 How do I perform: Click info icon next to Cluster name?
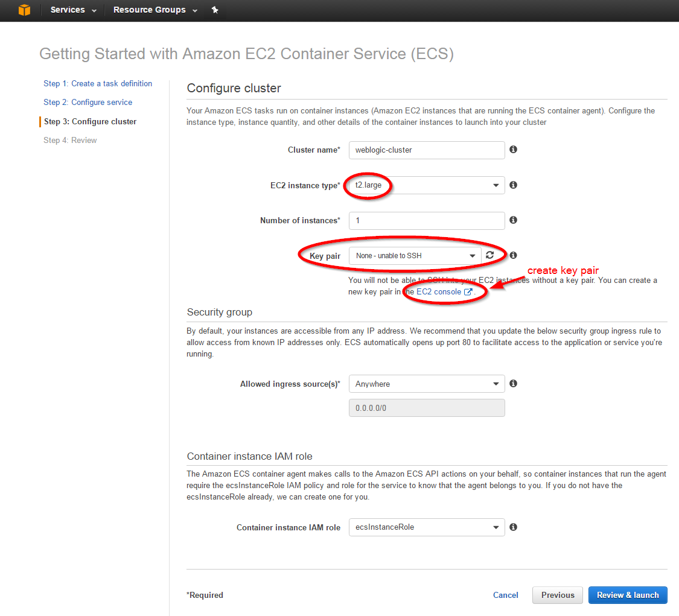pyautogui.click(x=513, y=150)
